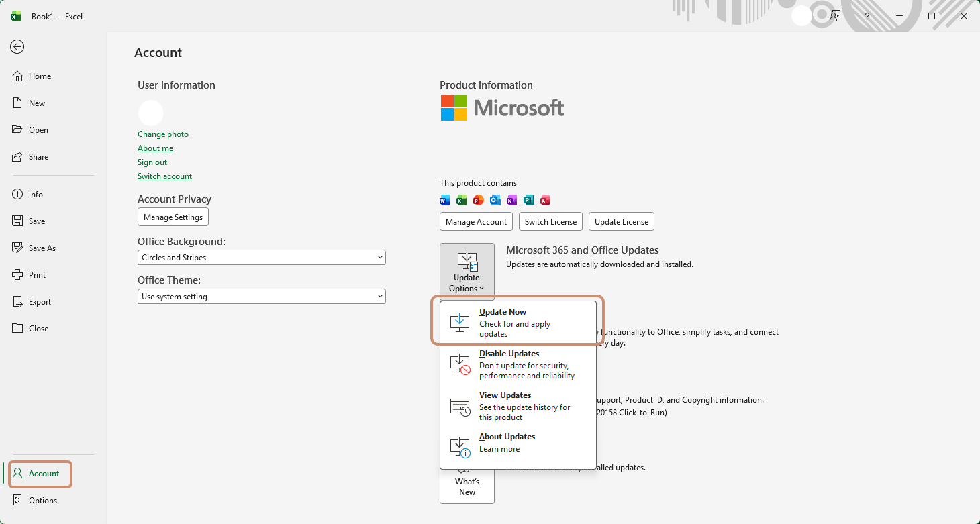Screen dimensions: 980x524
Task: Click the What's New button
Action: (467, 486)
